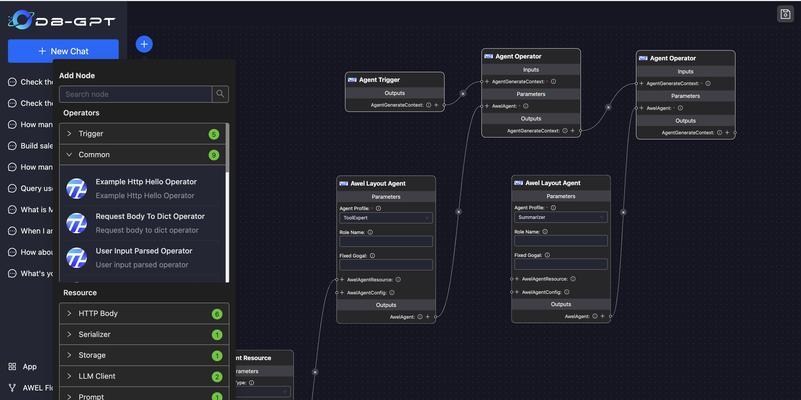Click second Agent Operator node title
This screenshot has width=801, height=400.
click(673, 58)
